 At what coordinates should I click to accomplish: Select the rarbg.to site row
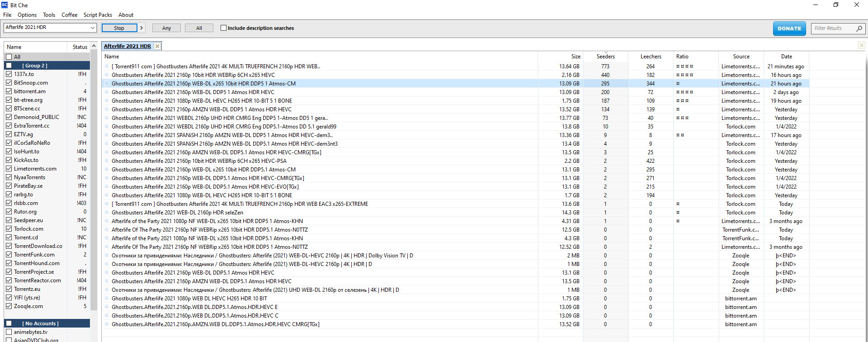(x=47, y=195)
